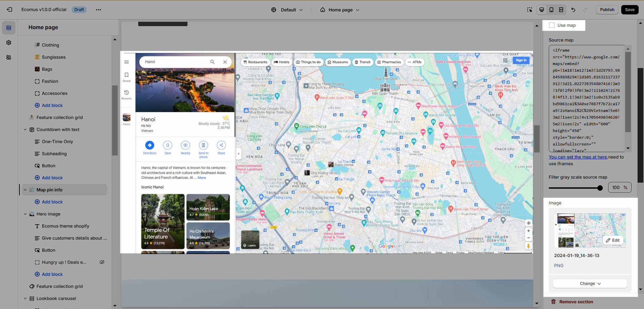The height and width of the screenshot is (309, 644).
Task: Click the map Layers thumbnail
Action: coord(250,240)
